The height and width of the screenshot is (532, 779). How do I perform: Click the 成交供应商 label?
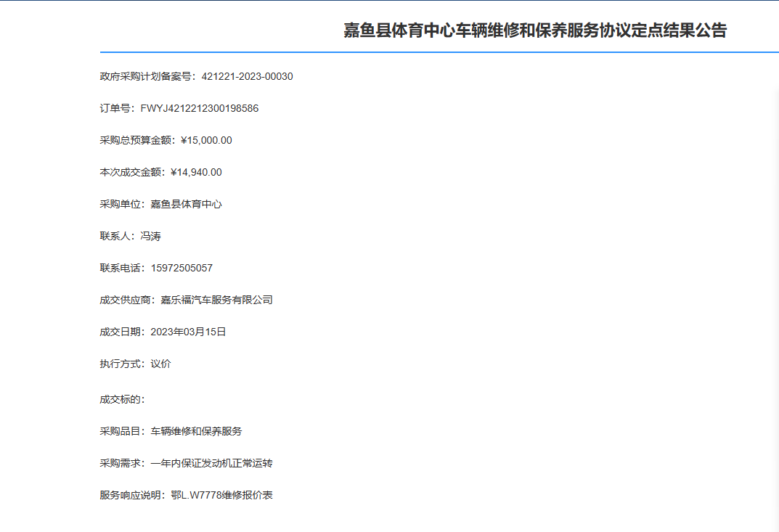128,300
